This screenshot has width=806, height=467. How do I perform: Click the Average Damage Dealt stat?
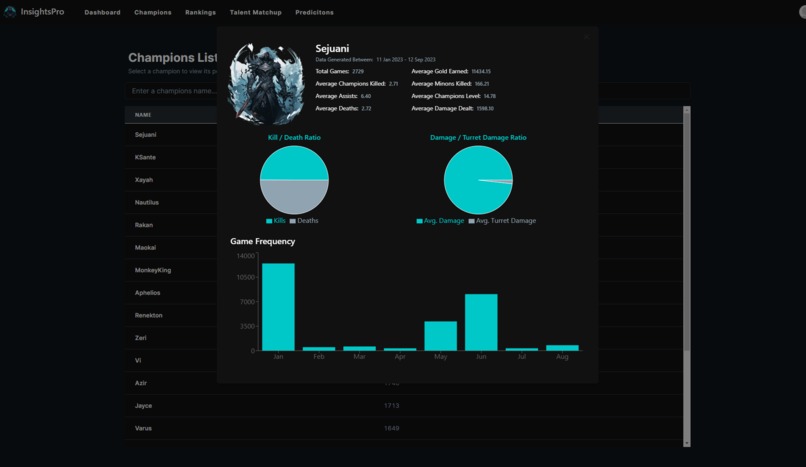pyautogui.click(x=452, y=108)
